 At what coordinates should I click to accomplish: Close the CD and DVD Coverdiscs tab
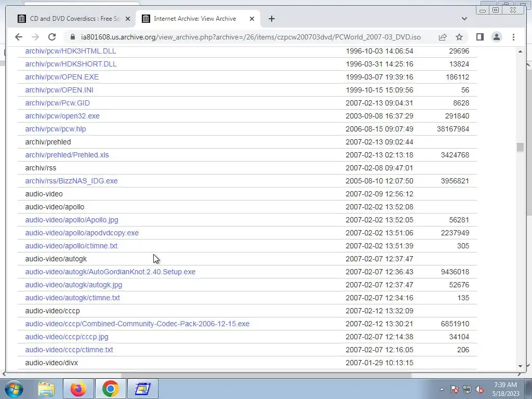(x=128, y=19)
